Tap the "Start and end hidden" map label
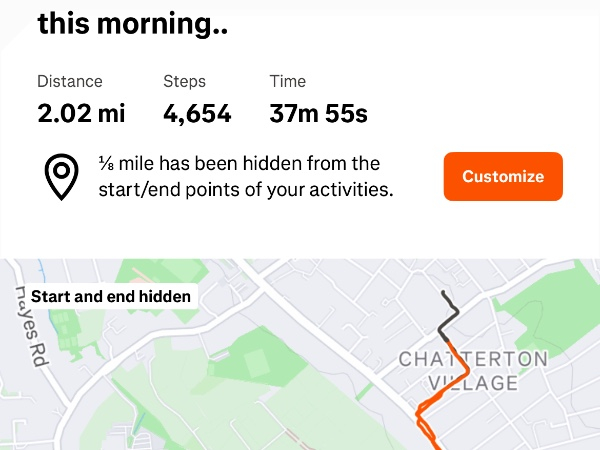 pos(111,297)
